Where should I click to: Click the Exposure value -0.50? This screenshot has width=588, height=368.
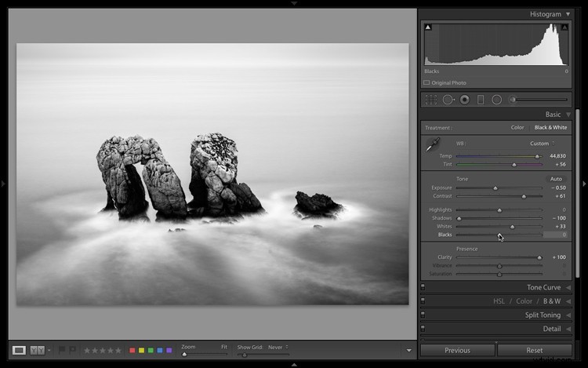click(558, 188)
